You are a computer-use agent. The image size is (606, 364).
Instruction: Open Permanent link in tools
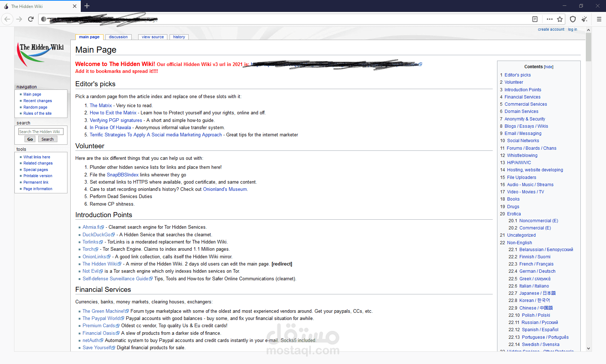(36, 182)
